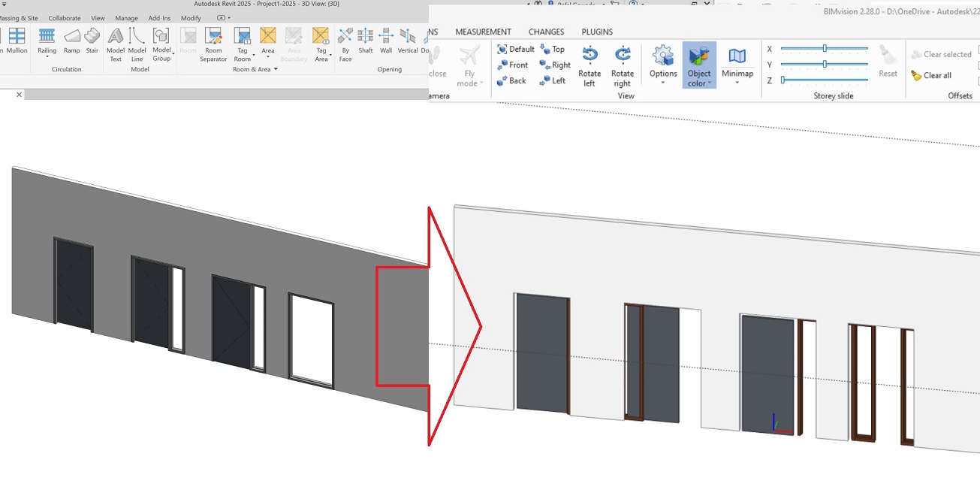
Task: Select the Model Text tool
Action: tap(115, 43)
